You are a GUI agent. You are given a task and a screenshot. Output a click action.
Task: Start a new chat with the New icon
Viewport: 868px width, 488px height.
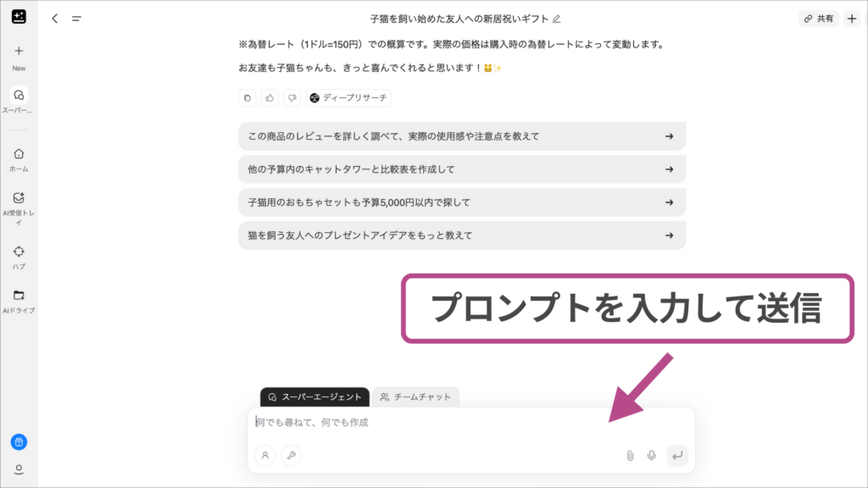click(x=18, y=52)
